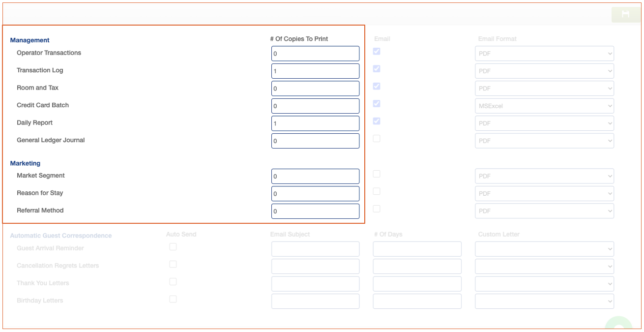Click the Room and Tax copies field
Image resolution: width=644 pixels, height=332 pixels.
coord(315,89)
